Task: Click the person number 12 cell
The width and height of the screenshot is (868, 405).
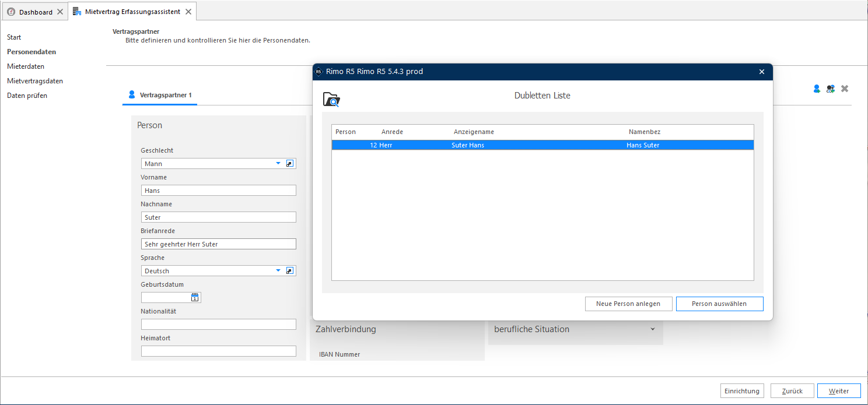Action: click(373, 145)
